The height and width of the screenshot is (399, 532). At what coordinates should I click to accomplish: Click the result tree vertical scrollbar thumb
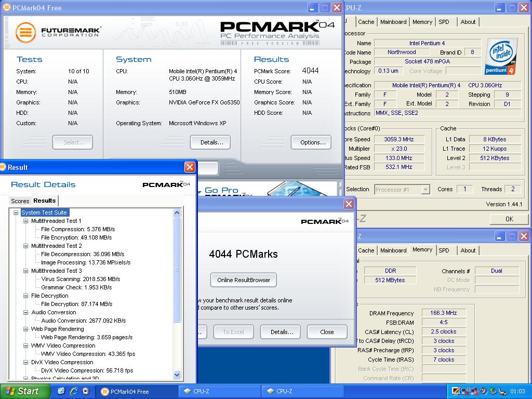coord(177,270)
